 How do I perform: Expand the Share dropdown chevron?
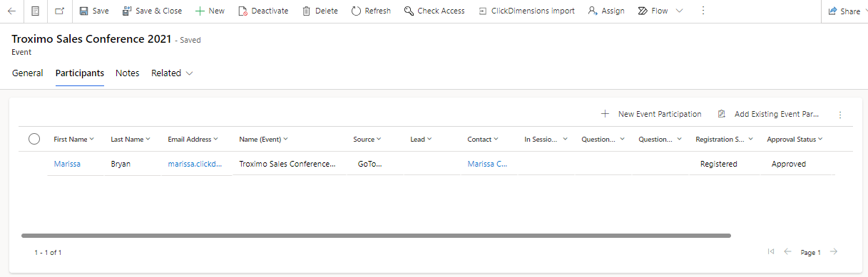[867, 11]
